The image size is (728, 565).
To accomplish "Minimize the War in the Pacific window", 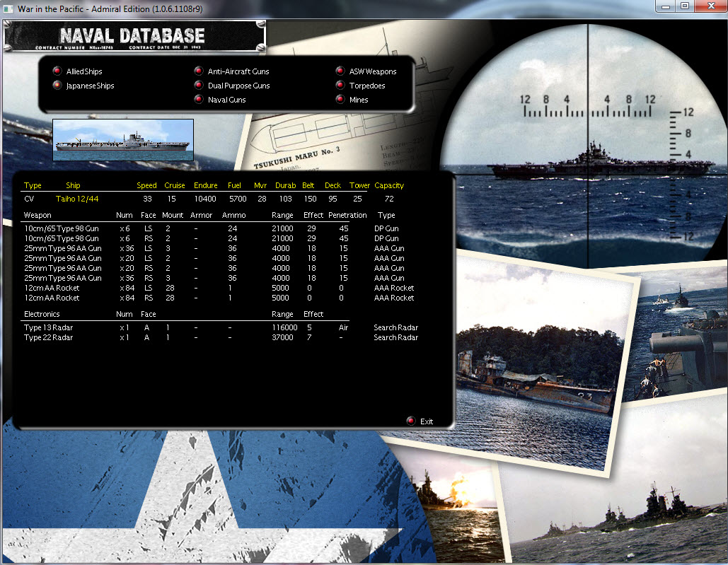I will (666, 6).
